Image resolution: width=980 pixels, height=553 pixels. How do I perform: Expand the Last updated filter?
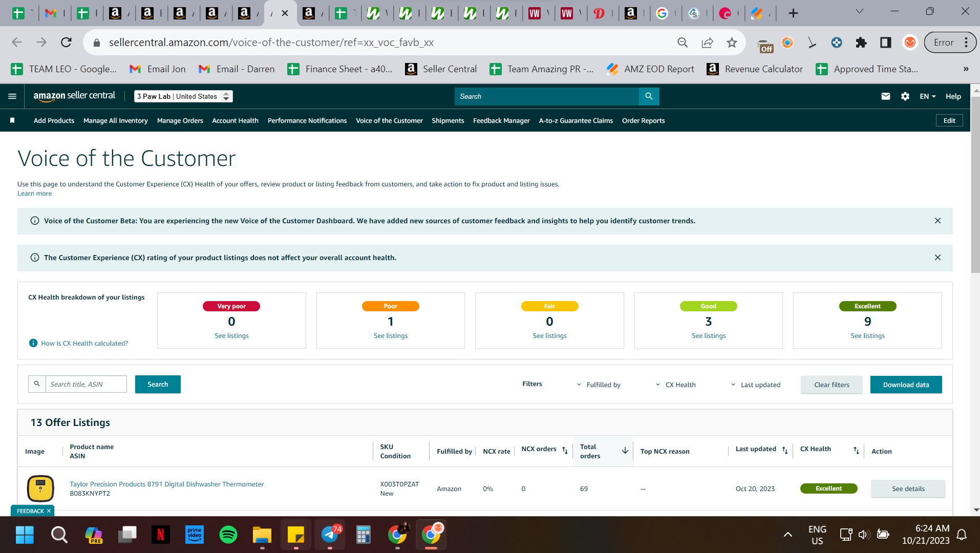click(x=756, y=385)
